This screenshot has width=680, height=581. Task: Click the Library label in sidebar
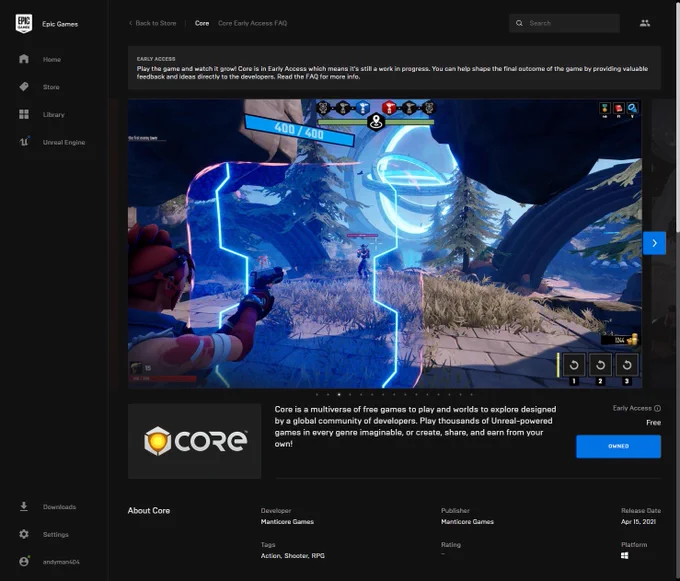53,114
